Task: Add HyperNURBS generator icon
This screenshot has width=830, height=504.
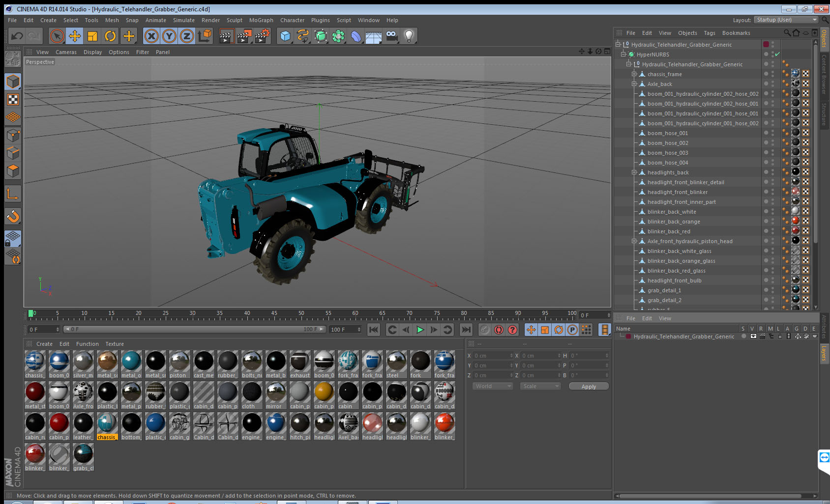Action: pyautogui.click(x=321, y=36)
